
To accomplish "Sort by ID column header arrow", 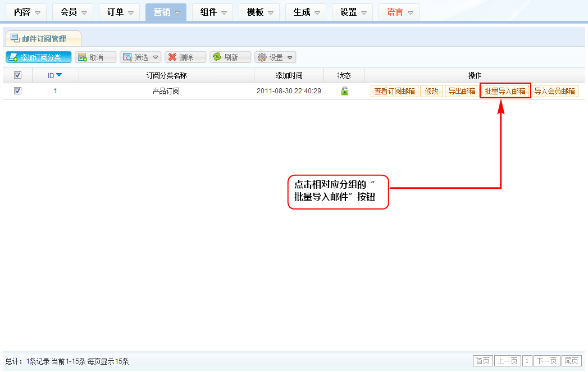I will coord(59,75).
